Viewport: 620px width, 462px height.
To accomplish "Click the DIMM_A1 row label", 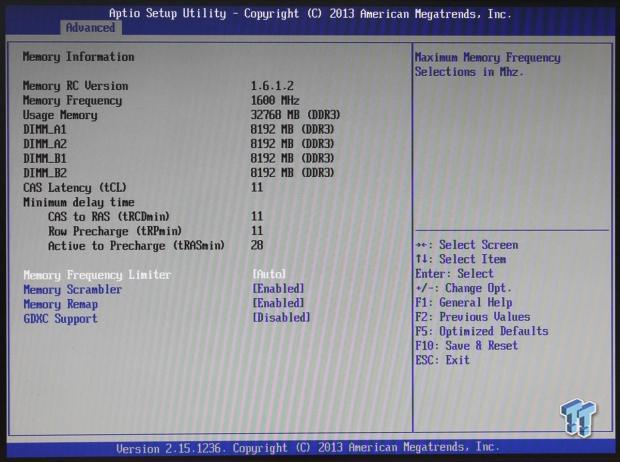I will (45, 130).
